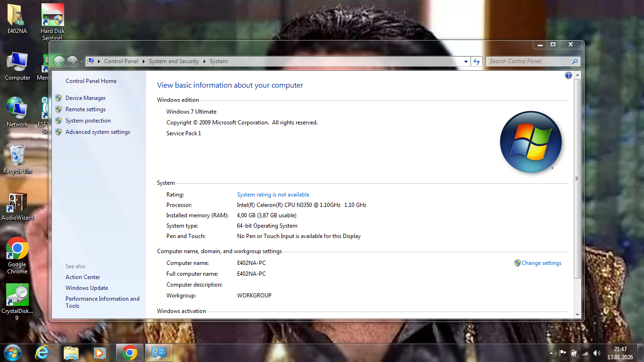Refresh the System page
Viewport: 644px width, 362px height.
coord(477,61)
